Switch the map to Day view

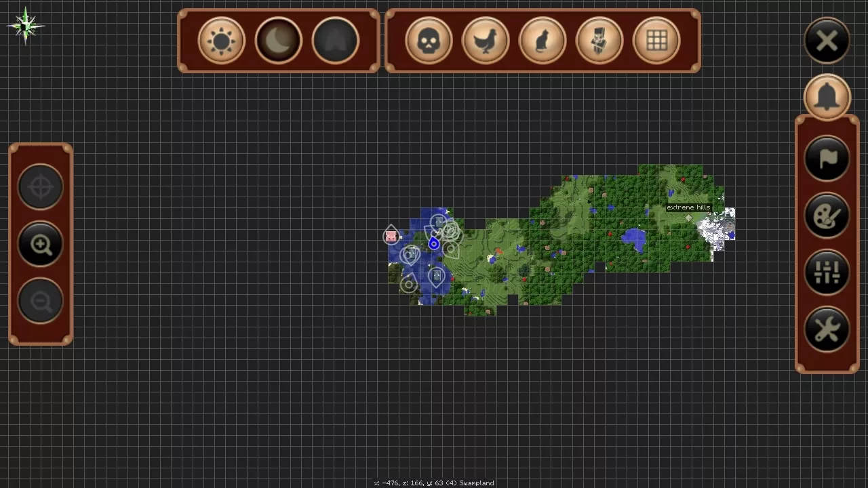point(222,41)
